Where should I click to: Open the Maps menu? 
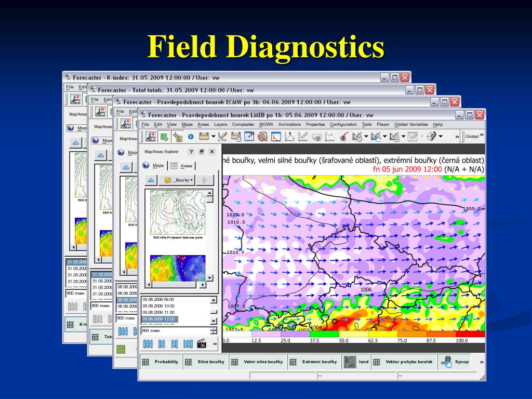tap(187, 125)
